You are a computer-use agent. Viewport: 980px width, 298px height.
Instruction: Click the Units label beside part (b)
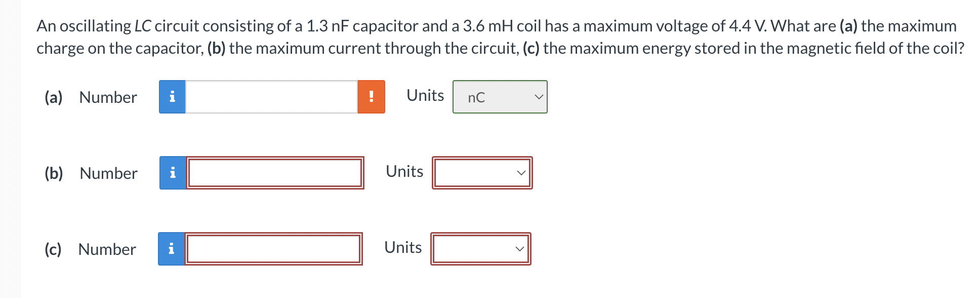403,171
